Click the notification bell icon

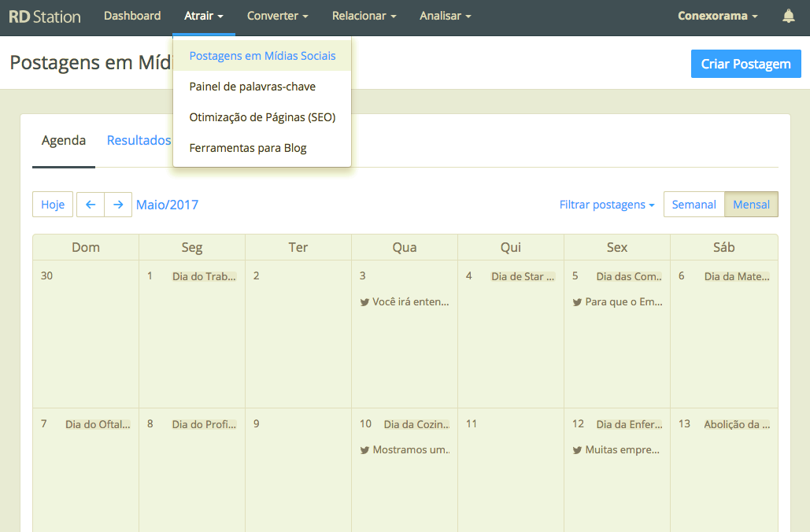[788, 16]
